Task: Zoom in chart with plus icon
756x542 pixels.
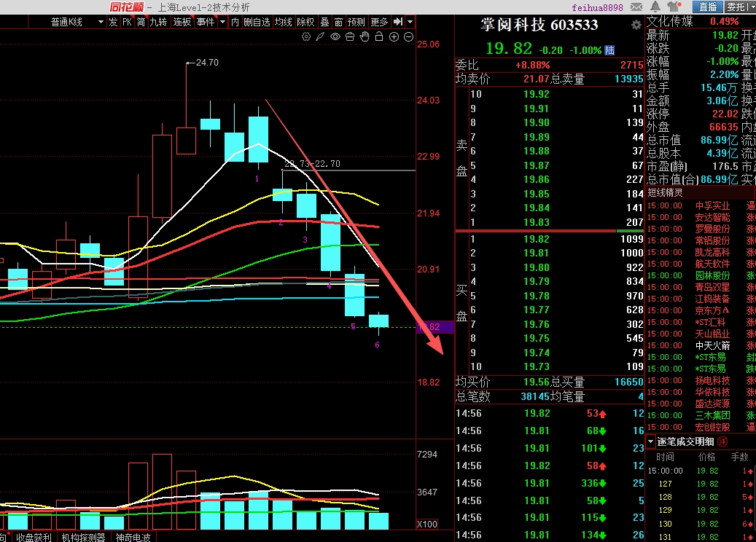Action: (x=394, y=36)
